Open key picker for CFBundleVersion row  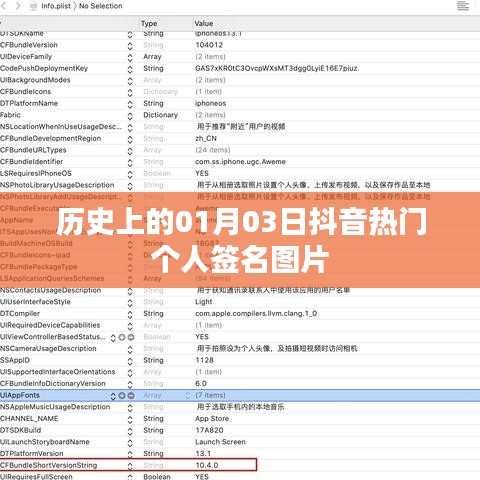click(130, 46)
